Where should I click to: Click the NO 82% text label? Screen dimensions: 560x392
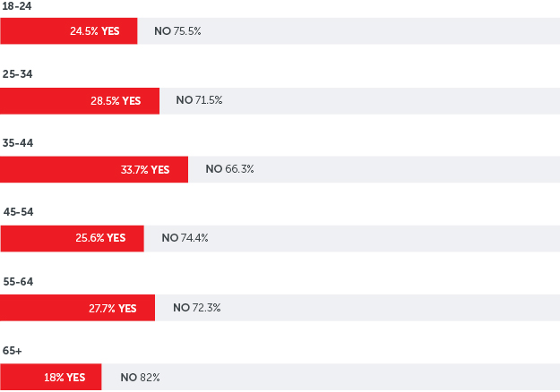(x=140, y=377)
